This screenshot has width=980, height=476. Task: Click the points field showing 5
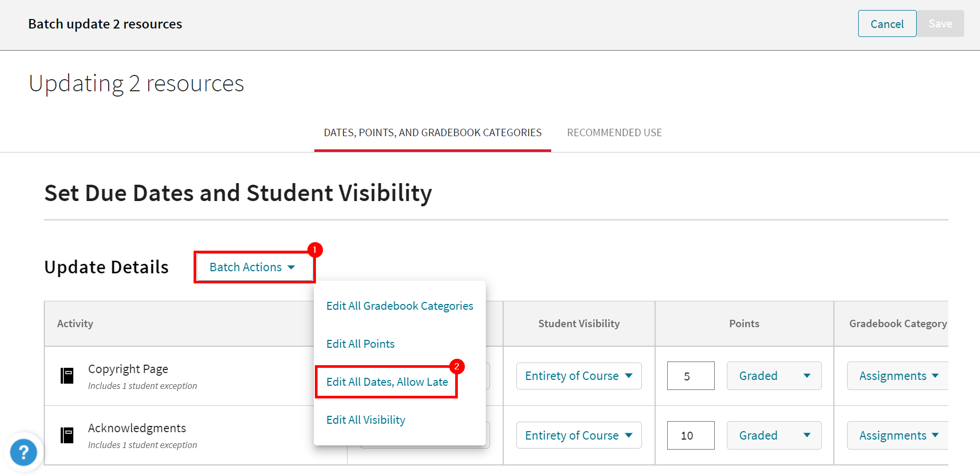pyautogui.click(x=690, y=376)
